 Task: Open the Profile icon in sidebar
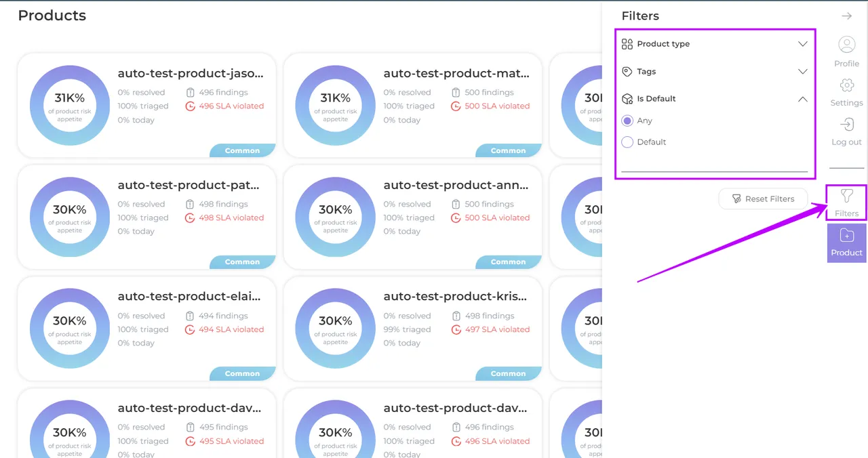coord(846,45)
